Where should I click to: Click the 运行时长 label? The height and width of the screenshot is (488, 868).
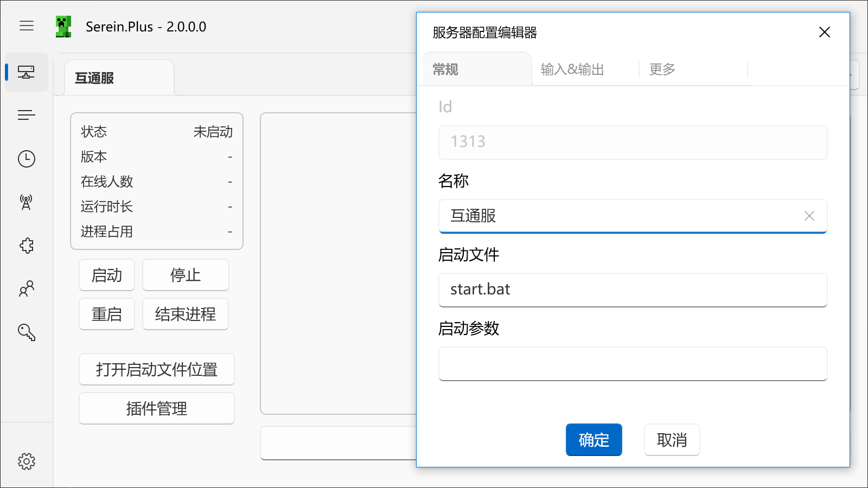[x=107, y=207]
